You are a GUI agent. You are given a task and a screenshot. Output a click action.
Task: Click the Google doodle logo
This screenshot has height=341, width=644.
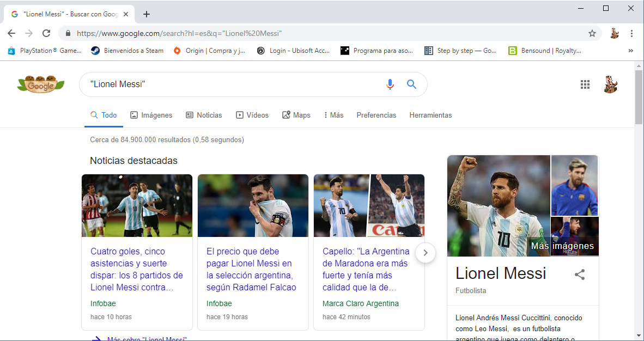pyautogui.click(x=41, y=84)
